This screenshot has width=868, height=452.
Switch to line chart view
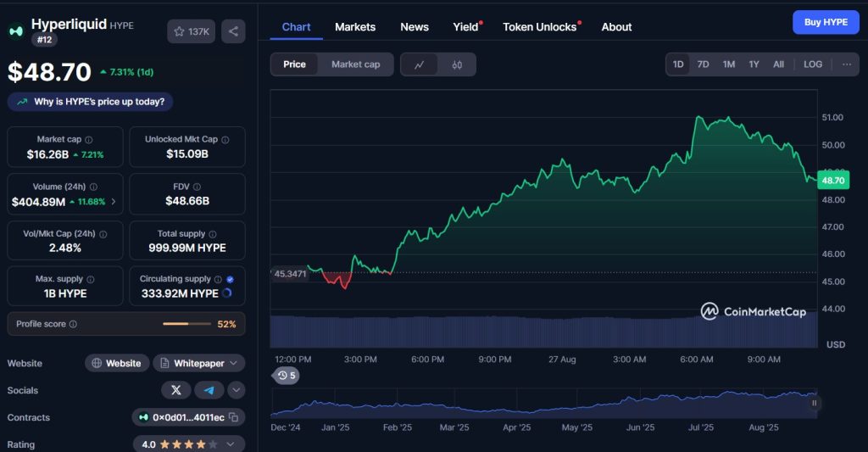(419, 64)
